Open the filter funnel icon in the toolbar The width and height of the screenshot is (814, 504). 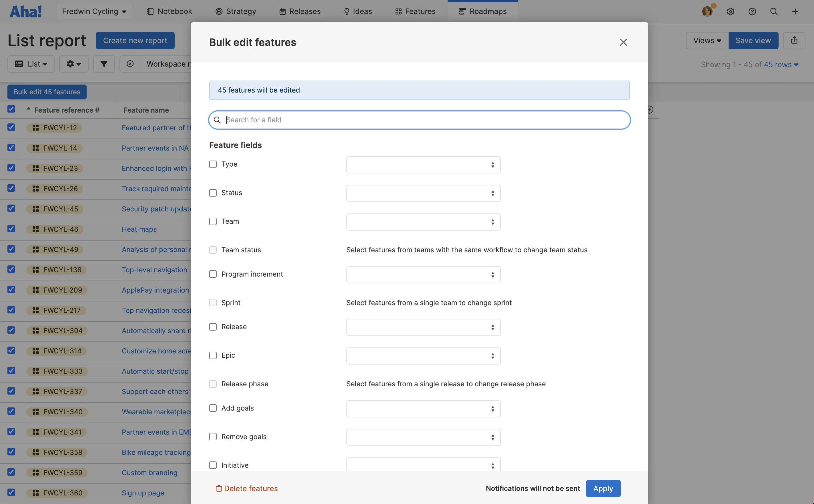coord(104,64)
